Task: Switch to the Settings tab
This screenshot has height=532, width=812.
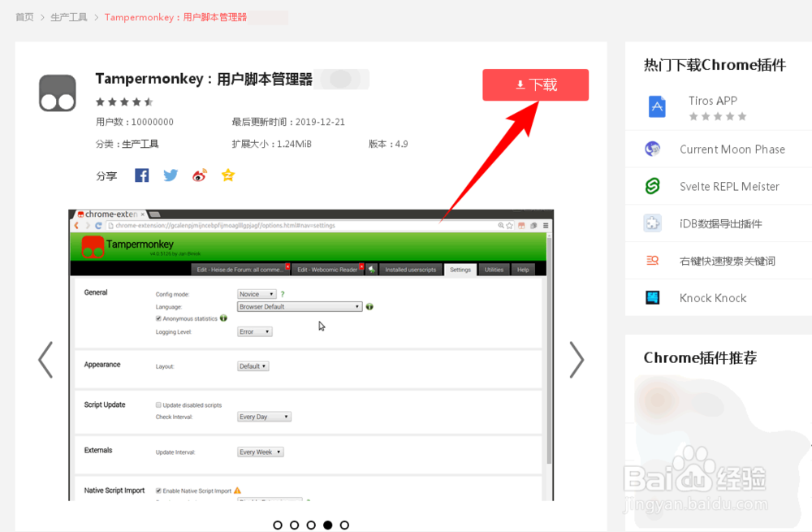Action: tap(460, 270)
